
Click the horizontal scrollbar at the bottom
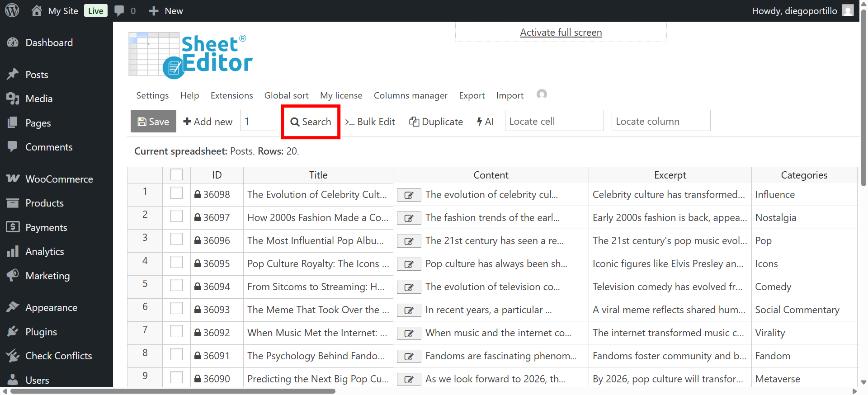172,391
